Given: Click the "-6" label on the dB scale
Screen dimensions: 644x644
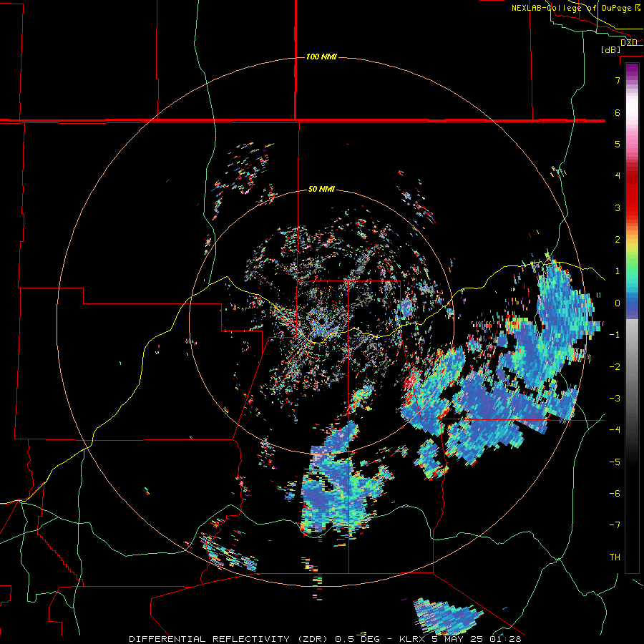Looking at the screenshot, I should point(615,494).
